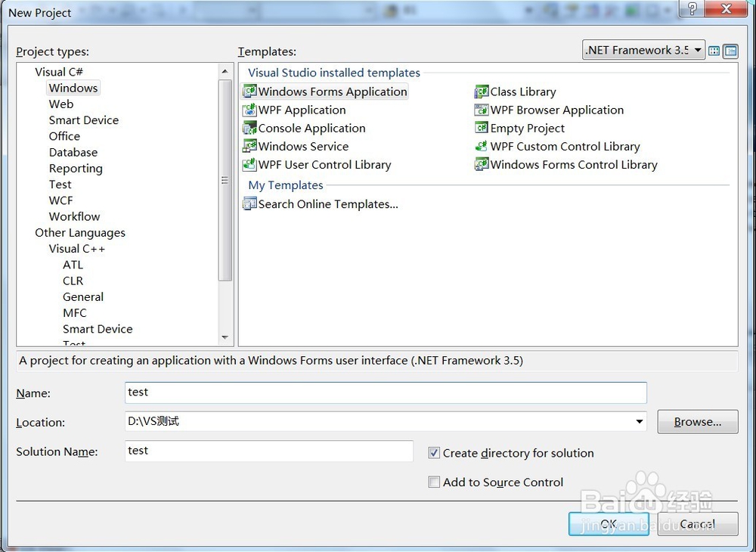Select Web project type
756x552 pixels.
click(61, 104)
